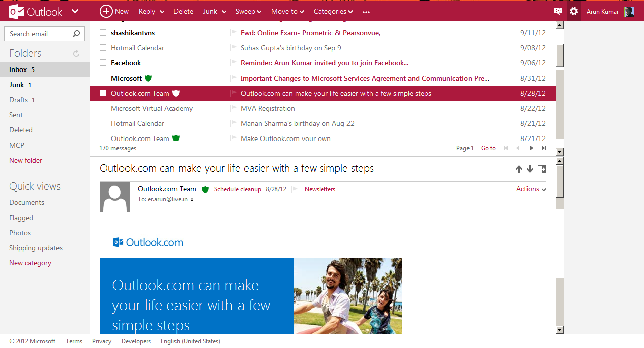Mark message as Junk
Viewport: 644px width, 348px height.
pos(210,11)
